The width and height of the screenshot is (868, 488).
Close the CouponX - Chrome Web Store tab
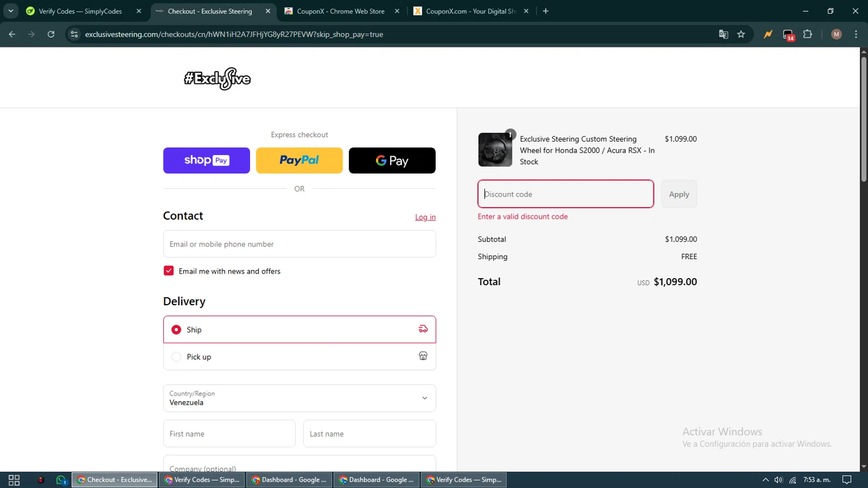pyautogui.click(x=397, y=11)
